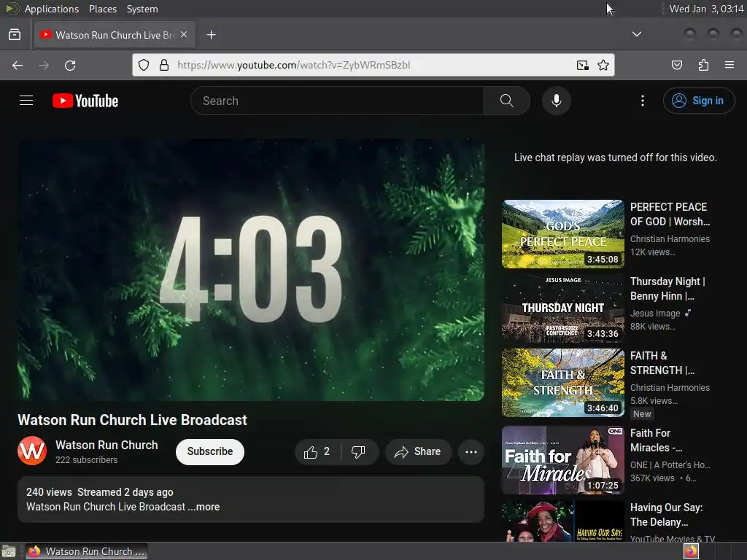
Task: Click the video player showing 4:03
Action: click(x=251, y=270)
